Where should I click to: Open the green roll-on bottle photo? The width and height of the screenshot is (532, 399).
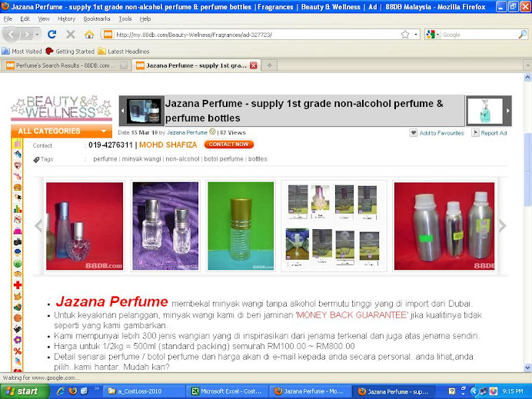pos(241,226)
